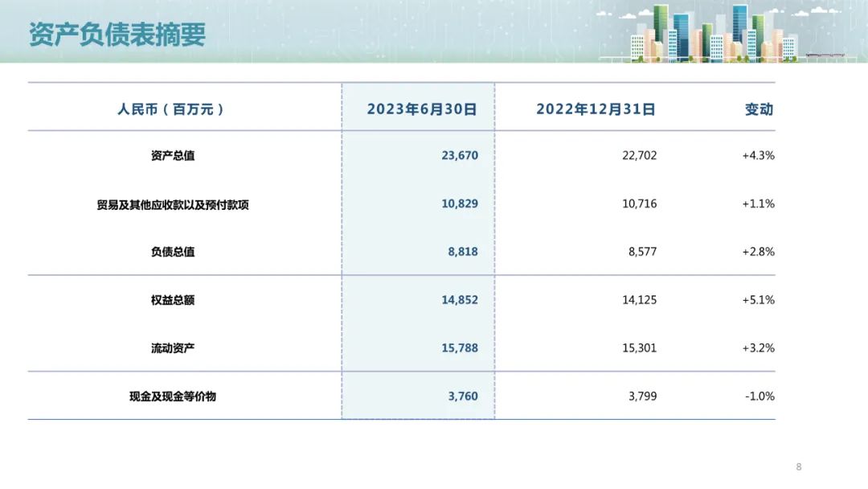The image size is (868, 489).
Task: Click the page number 8
Action: [799, 466]
